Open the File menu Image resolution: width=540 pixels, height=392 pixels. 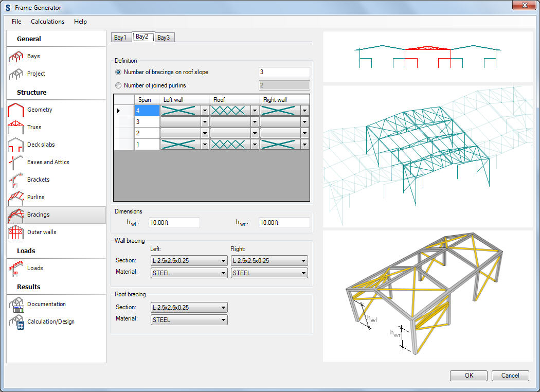(16, 22)
